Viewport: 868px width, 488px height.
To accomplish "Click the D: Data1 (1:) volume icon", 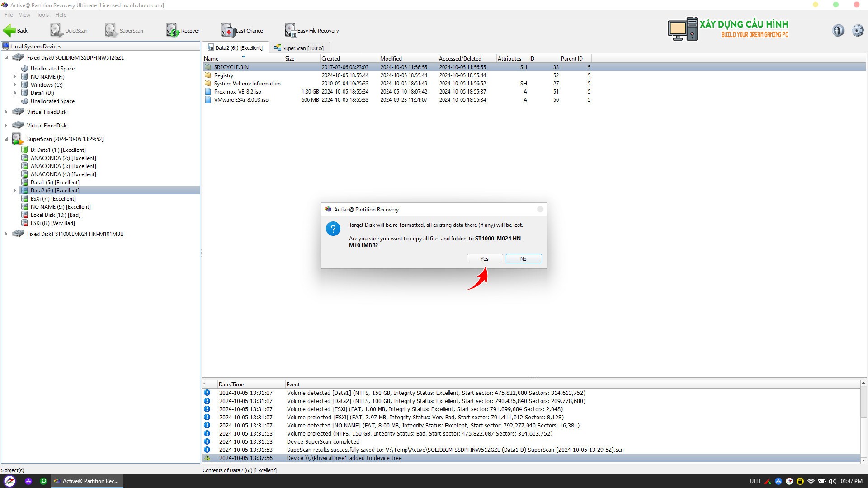I will coord(25,150).
